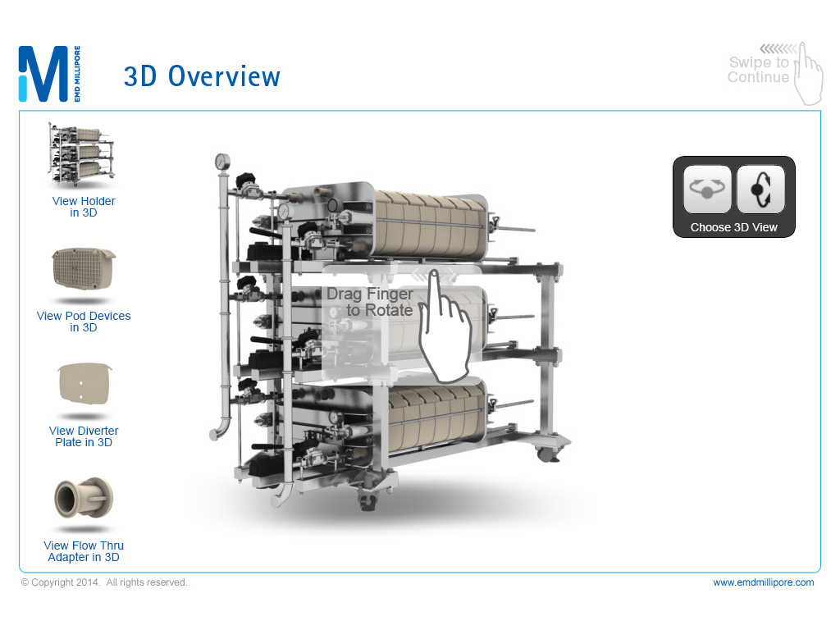Click the holder rack thumbnail image
Image resolution: width=840 pixels, height=630 pixels.
pyautogui.click(x=81, y=156)
